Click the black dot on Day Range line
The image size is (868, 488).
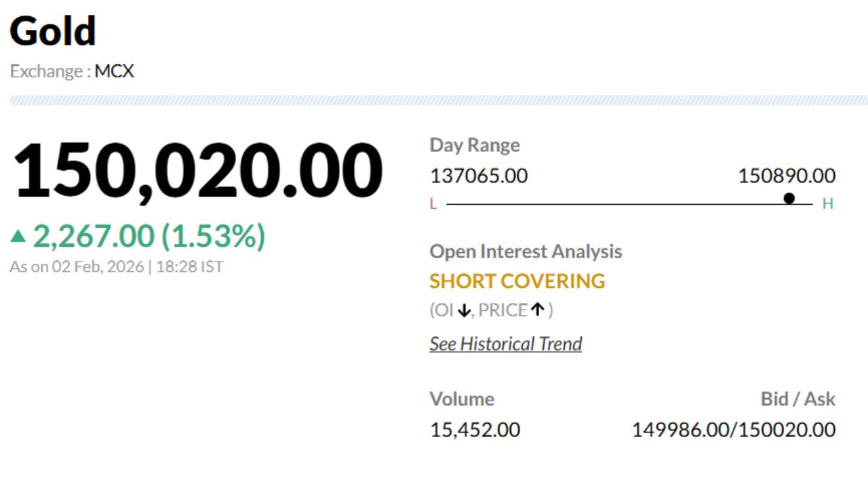[x=789, y=199]
